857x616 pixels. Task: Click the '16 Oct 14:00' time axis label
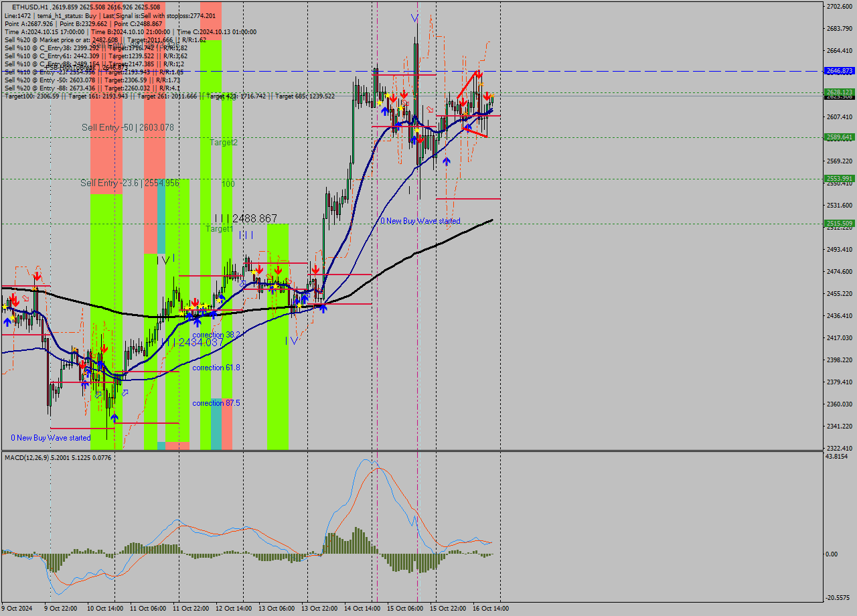(x=491, y=609)
